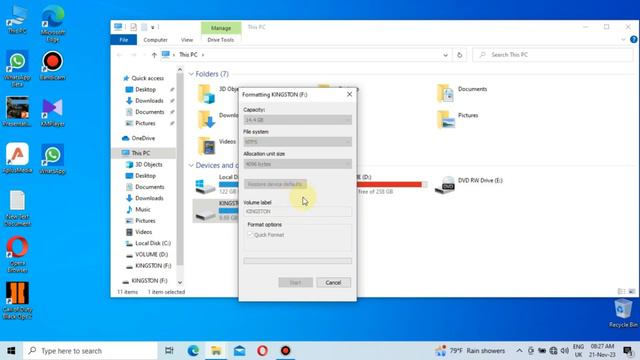Select Quick access in navigation pane
This screenshot has height=360, width=640.
click(147, 78)
